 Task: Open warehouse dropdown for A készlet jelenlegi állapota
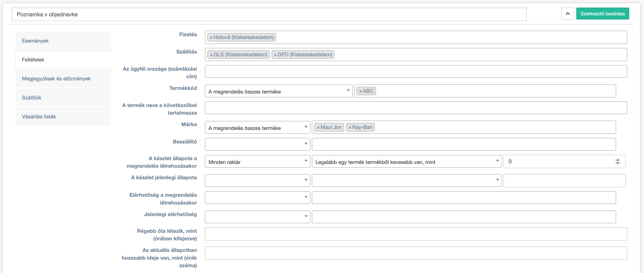pyautogui.click(x=257, y=180)
